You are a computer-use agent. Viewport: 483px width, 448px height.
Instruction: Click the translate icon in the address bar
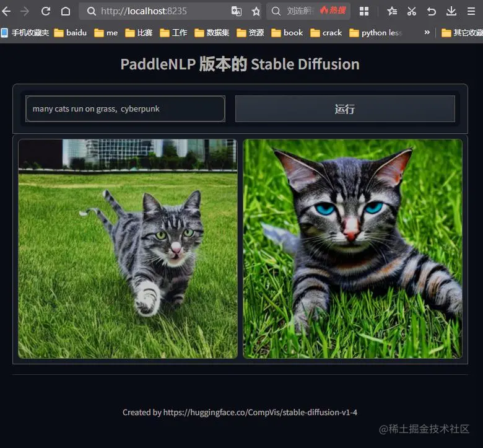pyautogui.click(x=237, y=11)
